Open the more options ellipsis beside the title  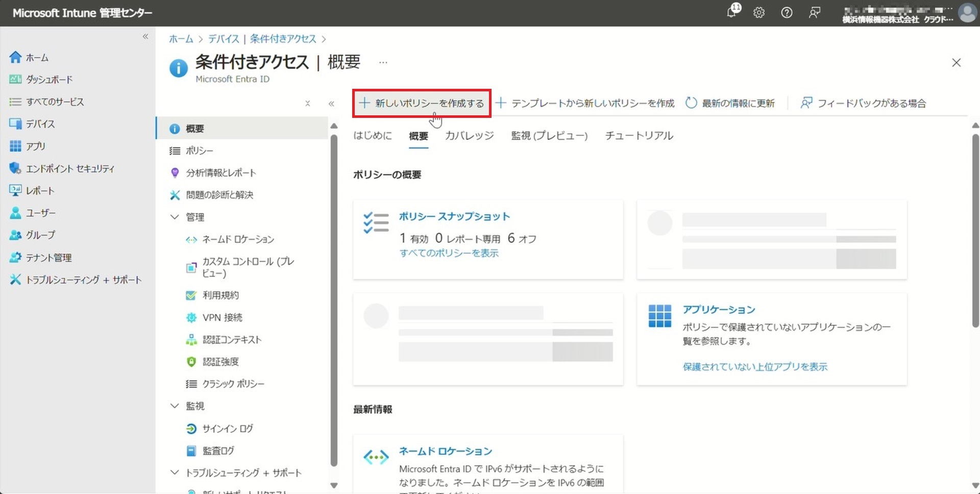pyautogui.click(x=383, y=62)
